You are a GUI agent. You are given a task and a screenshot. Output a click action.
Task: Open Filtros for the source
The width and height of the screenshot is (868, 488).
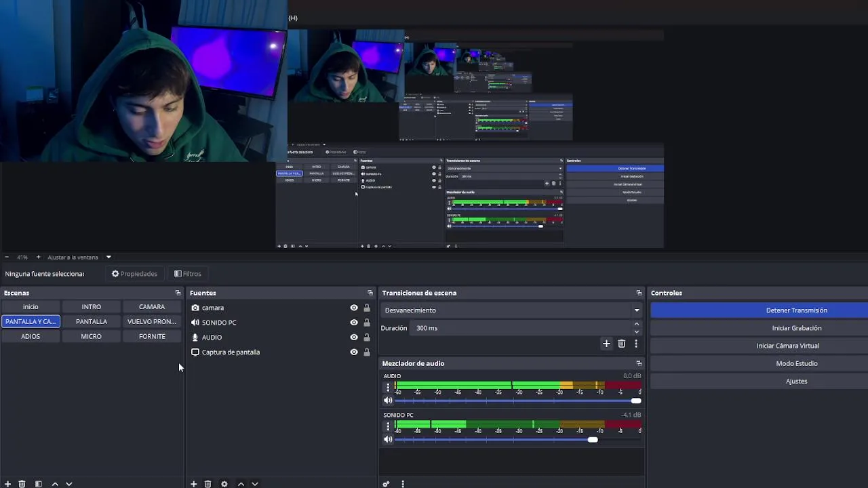188,274
